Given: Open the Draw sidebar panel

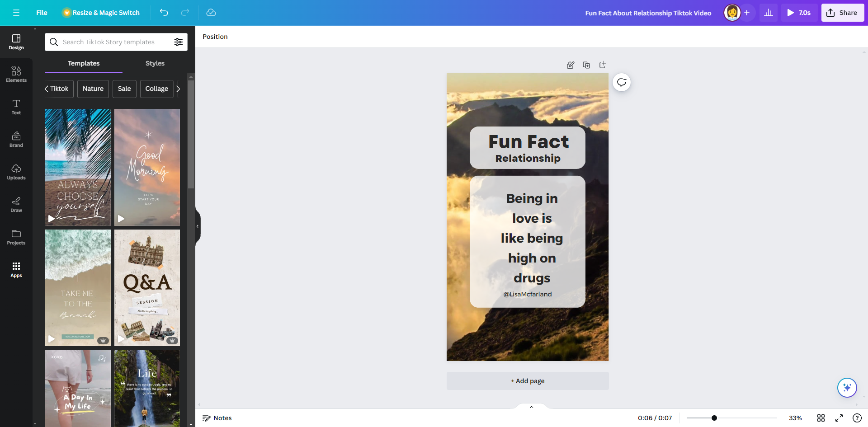Looking at the screenshot, I should 16,205.
